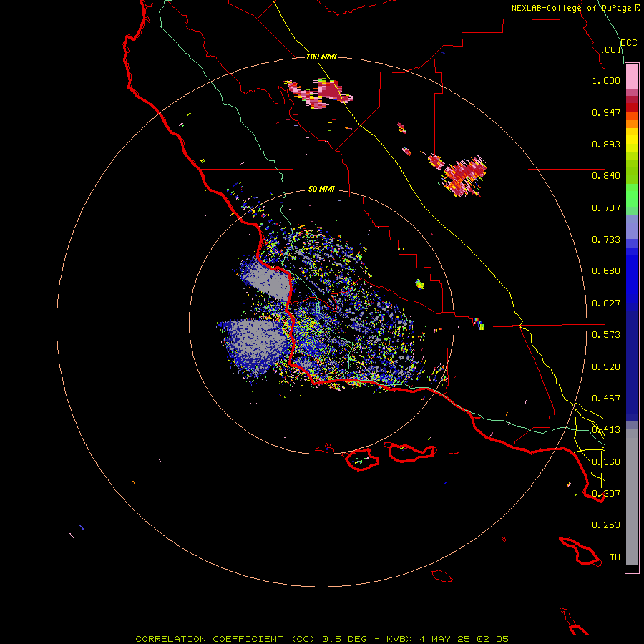
Task: Click the 0.360 scale value
Action: [606, 462]
